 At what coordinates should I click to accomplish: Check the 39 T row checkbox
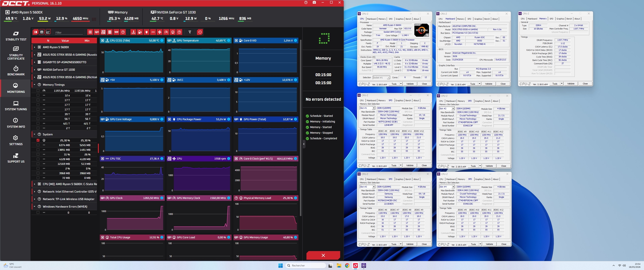click(x=38, y=114)
